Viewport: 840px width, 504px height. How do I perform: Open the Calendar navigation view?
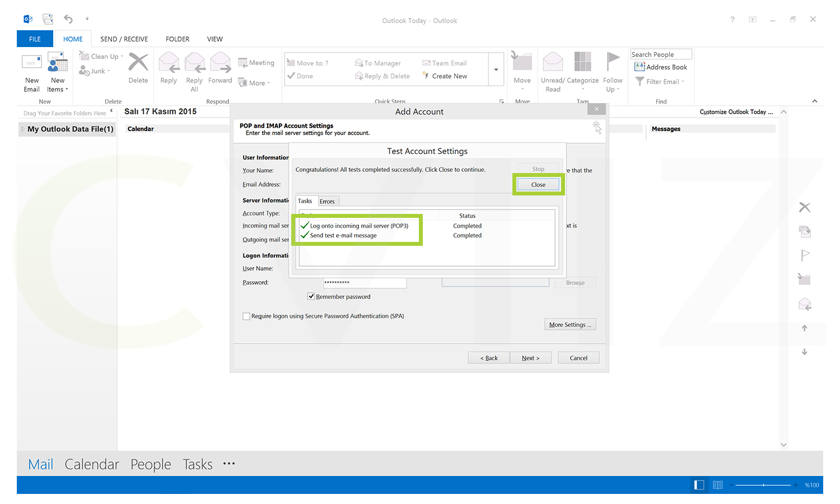[92, 464]
